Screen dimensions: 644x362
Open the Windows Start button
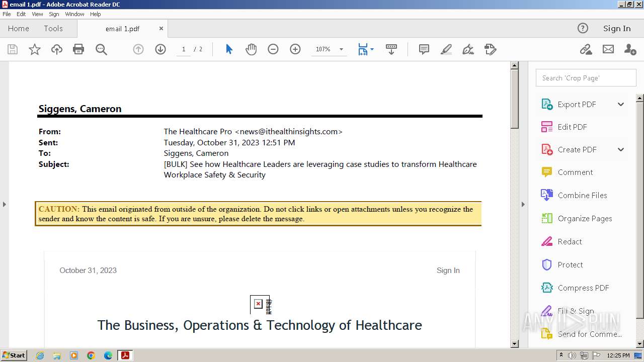click(x=14, y=355)
